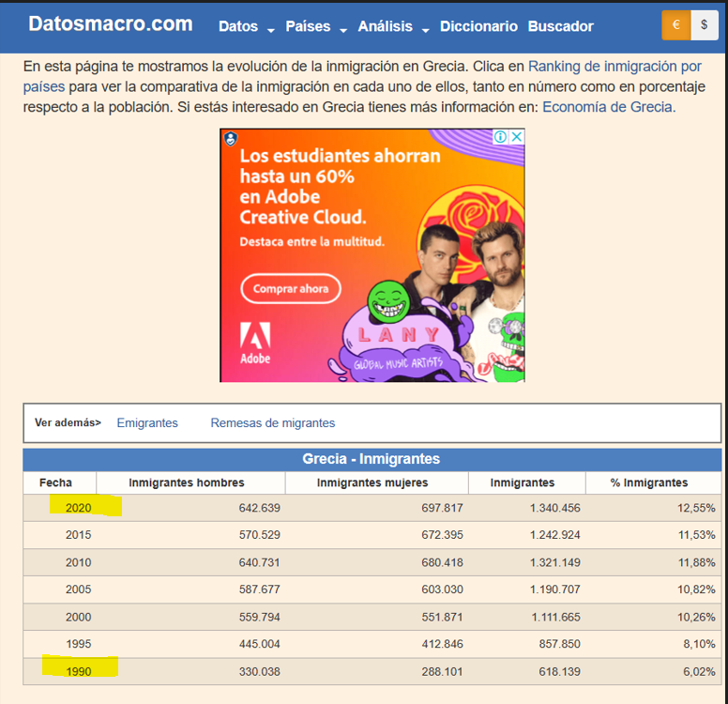Viewport: 728px width, 704px height.
Task: Click the value 330.038
Action: point(260,672)
